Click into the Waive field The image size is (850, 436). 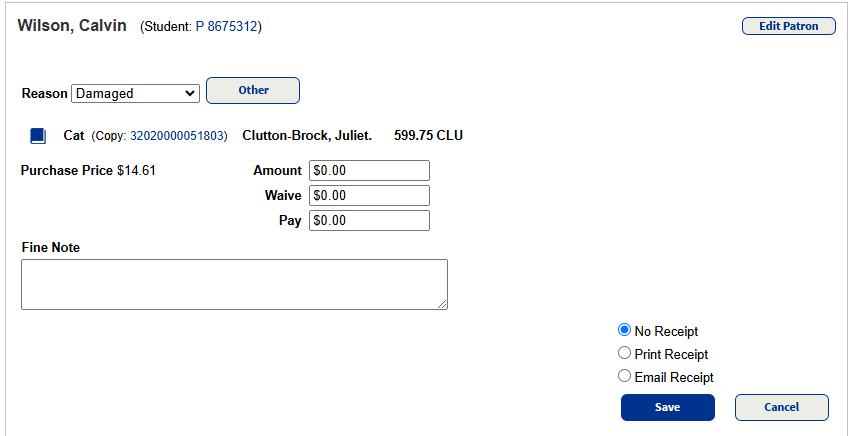tap(369, 195)
